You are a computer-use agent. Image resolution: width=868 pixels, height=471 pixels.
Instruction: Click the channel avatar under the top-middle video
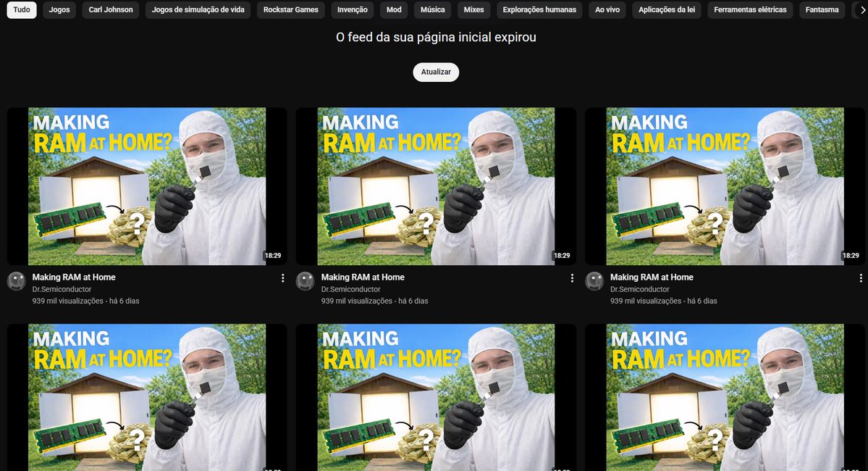click(305, 281)
